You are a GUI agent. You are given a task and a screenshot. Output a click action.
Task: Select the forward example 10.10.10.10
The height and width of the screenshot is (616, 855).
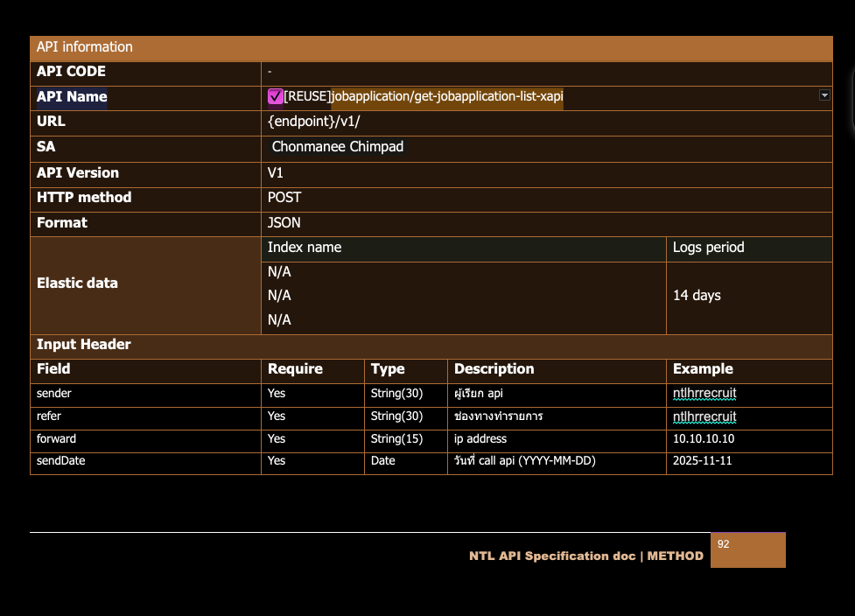[x=704, y=439]
